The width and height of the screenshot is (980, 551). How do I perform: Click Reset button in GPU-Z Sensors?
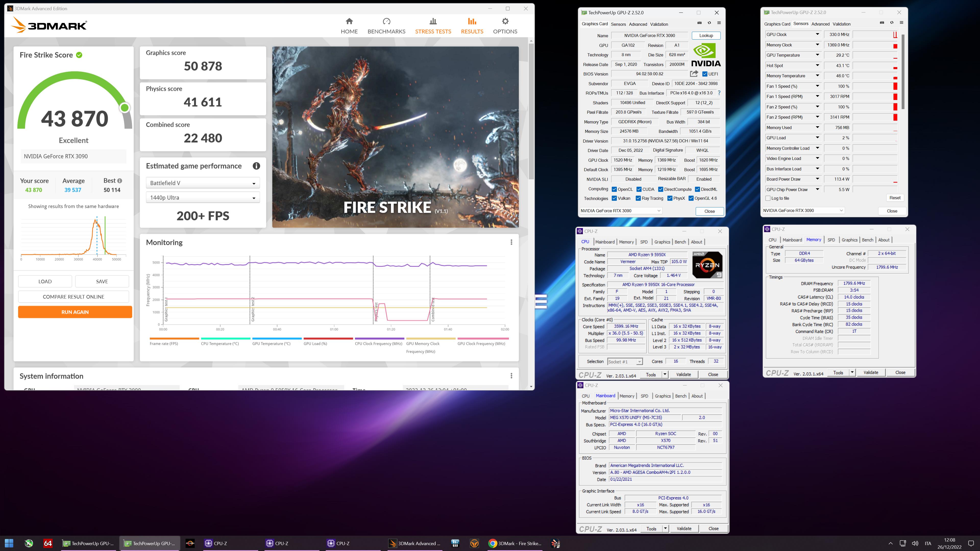(x=895, y=198)
